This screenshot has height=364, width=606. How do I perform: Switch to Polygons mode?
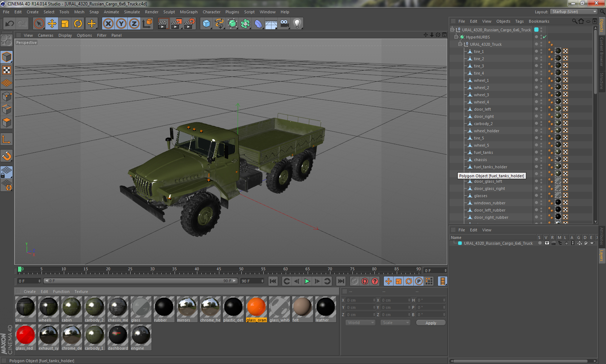point(7,123)
